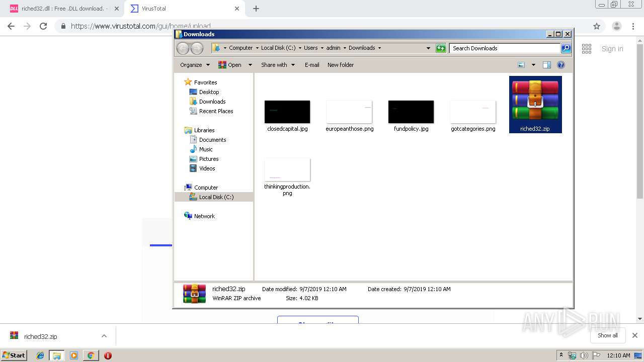Close the VirusTotal tab

point(237,9)
